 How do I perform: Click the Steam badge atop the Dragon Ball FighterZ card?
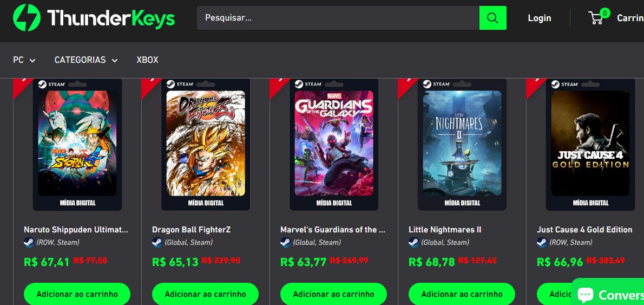[180, 85]
